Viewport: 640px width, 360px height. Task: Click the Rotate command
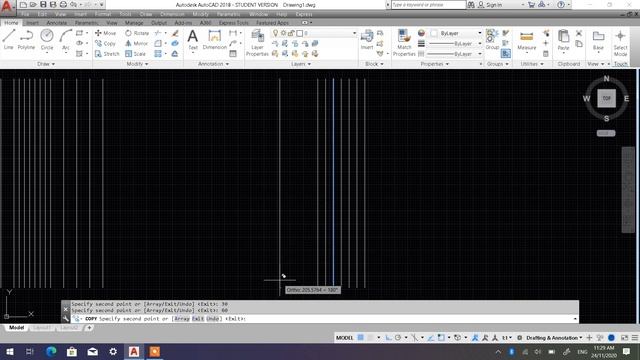click(x=137, y=33)
